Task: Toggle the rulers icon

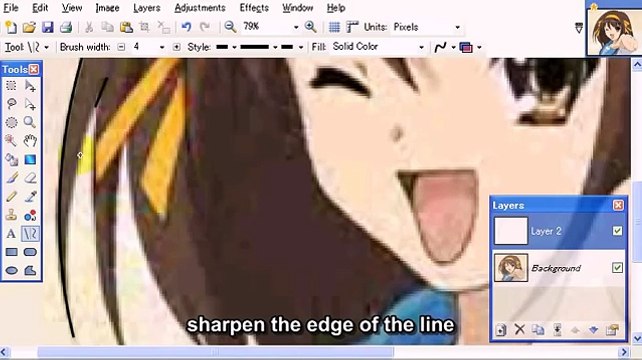Action: [352, 27]
